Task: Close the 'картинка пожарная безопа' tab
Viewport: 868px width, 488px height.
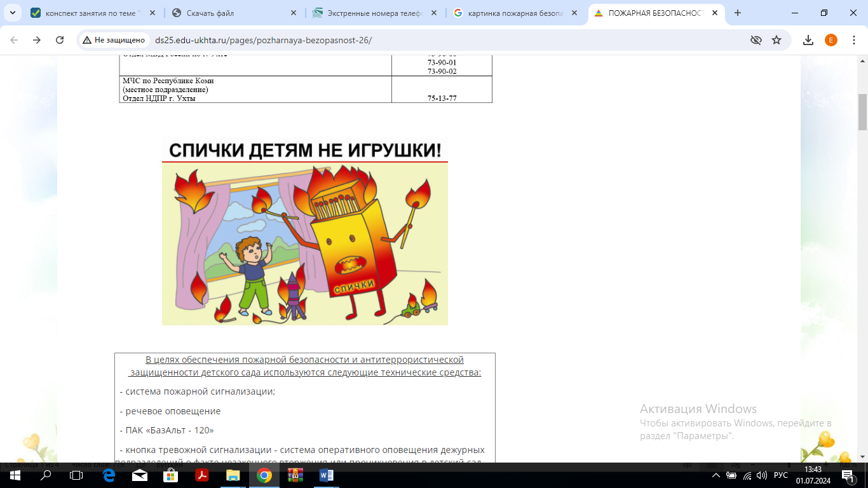Action: click(576, 13)
